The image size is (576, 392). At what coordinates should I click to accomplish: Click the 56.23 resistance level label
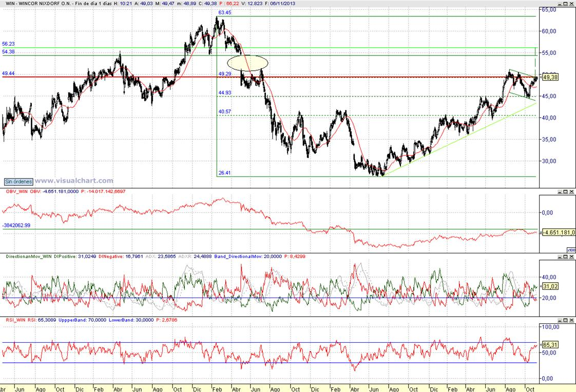[x=8, y=44]
